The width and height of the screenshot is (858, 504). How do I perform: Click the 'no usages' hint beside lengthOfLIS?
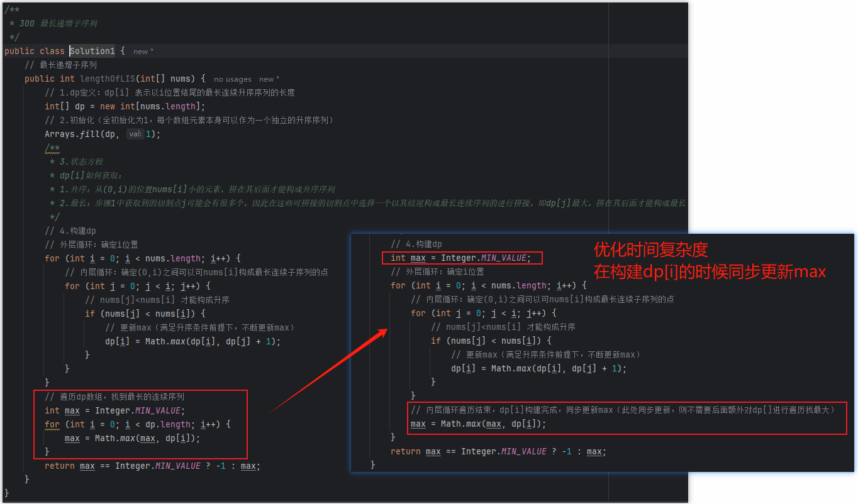(232, 79)
